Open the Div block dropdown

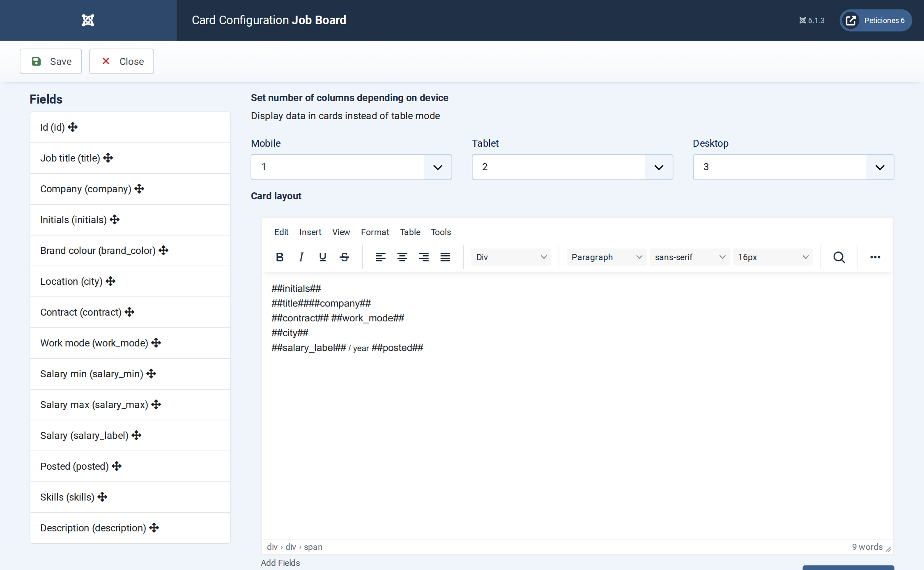click(511, 257)
